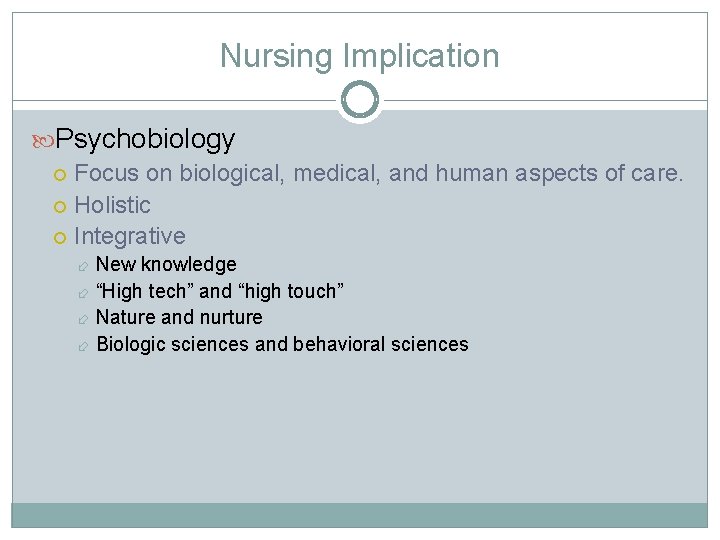Click Biologic sciences and behavioral sciences text
The image size is (720, 540).
(x=282, y=344)
